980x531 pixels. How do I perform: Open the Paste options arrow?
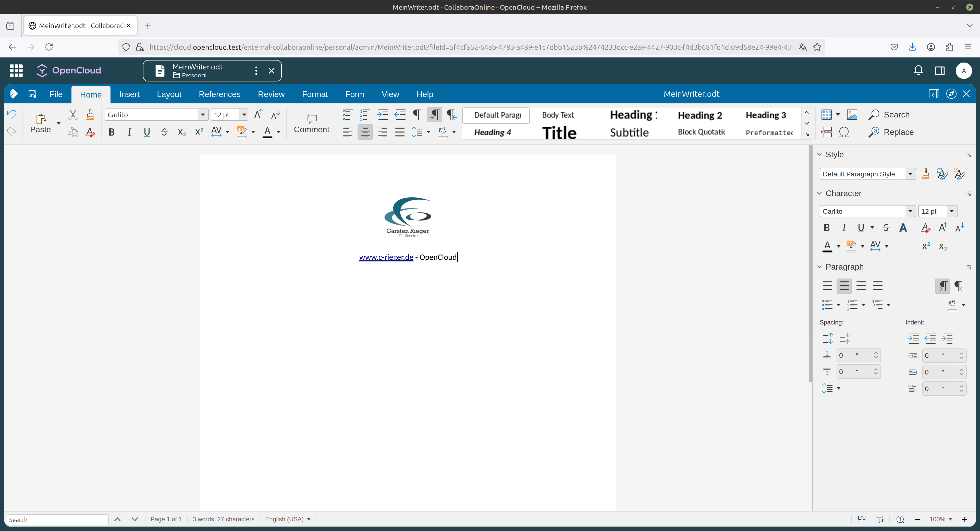(x=59, y=123)
